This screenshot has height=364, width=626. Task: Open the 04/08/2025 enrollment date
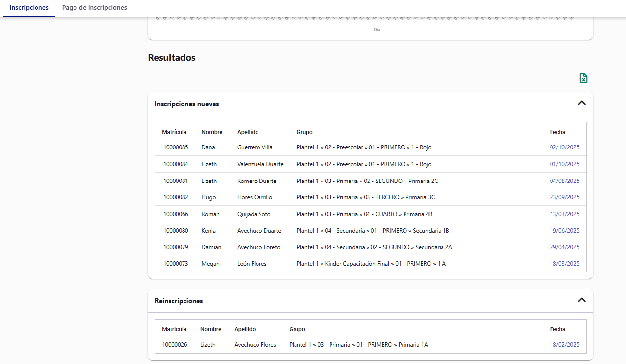point(564,181)
